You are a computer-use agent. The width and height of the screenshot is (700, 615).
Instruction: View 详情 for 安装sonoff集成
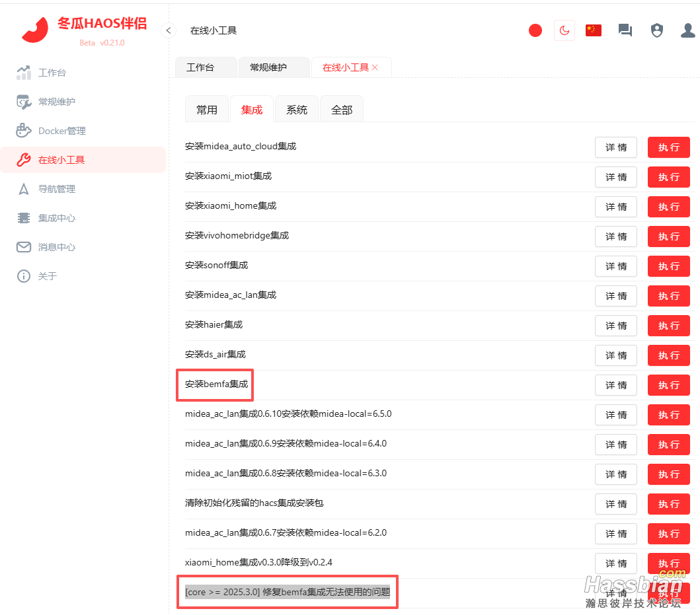tap(616, 266)
